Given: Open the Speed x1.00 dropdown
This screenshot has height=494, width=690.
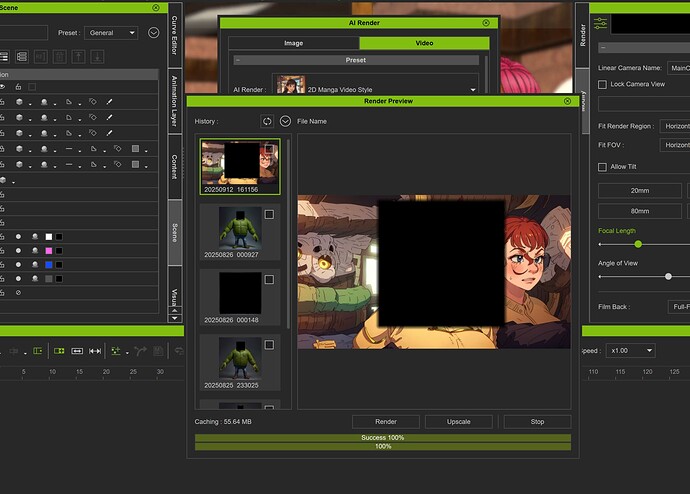Looking at the screenshot, I should click(x=631, y=351).
